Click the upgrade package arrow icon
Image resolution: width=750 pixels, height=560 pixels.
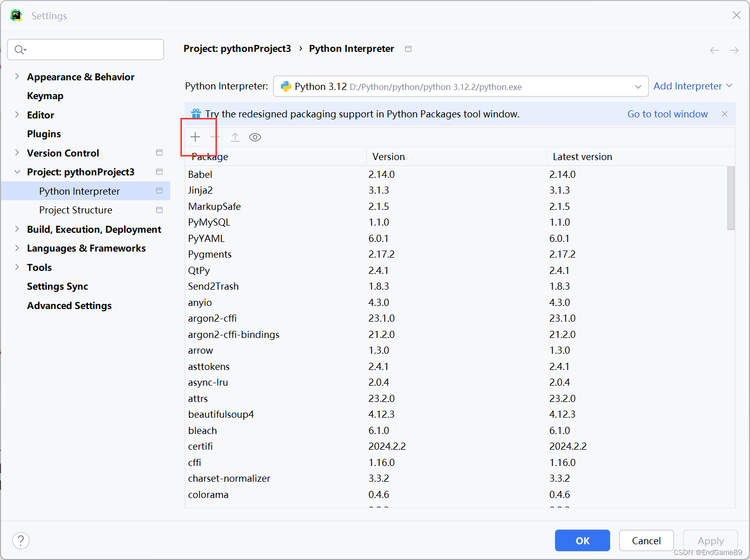(235, 137)
